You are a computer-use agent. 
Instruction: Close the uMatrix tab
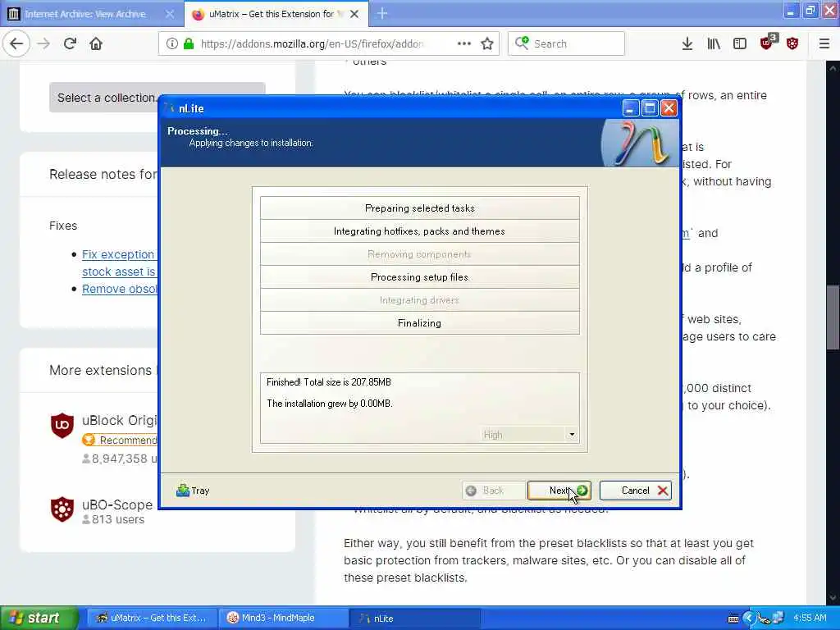coord(354,14)
